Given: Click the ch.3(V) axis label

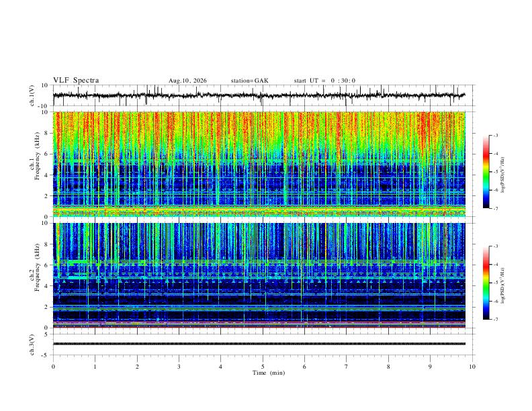Looking at the screenshot, I should [32, 345].
